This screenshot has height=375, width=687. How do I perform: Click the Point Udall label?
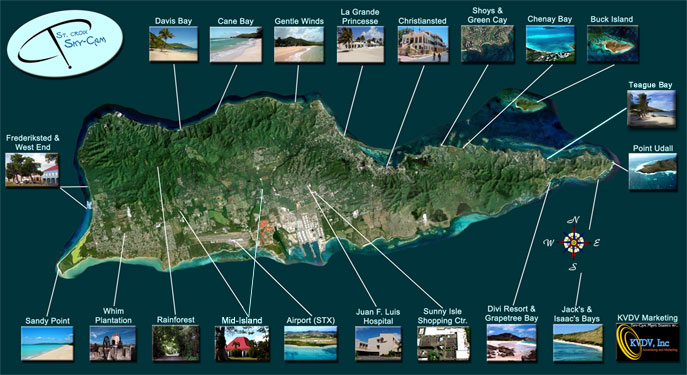[653, 149]
